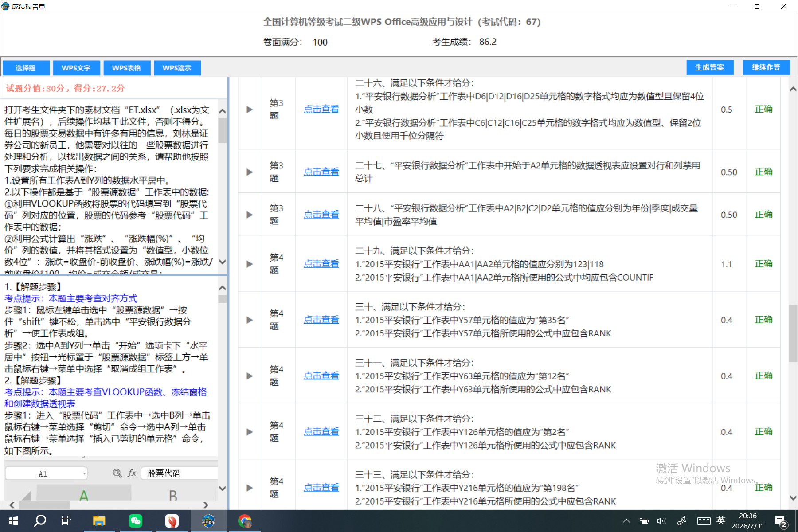The width and height of the screenshot is (798, 532).
Task: Open the touch keyboard from system tray
Action: 704,521
